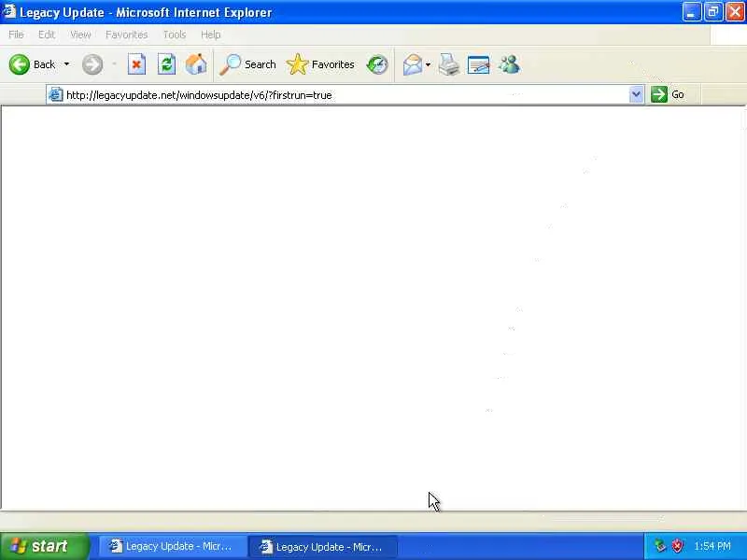Click the Edit page toolbar icon
Viewport: 747px width, 560px height.
(x=479, y=64)
